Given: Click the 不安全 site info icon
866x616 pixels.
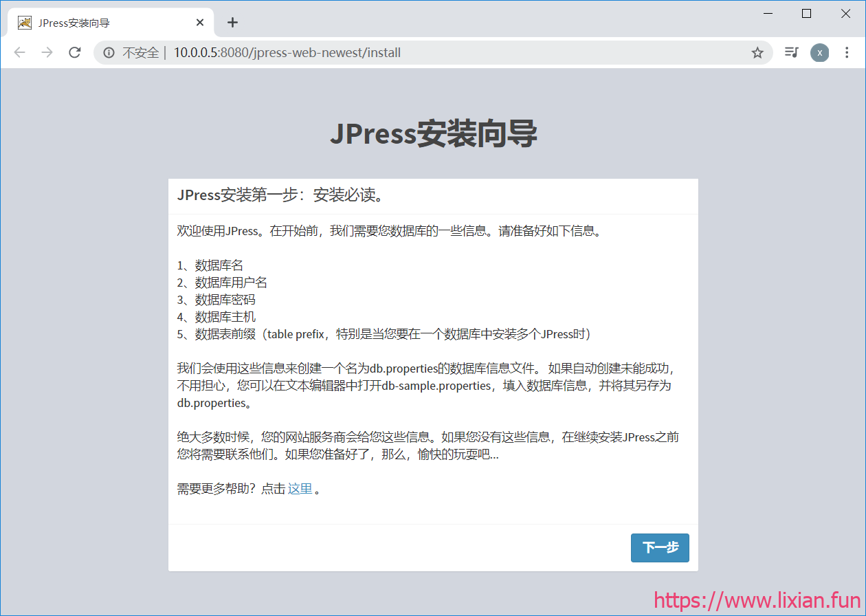Looking at the screenshot, I should point(109,53).
